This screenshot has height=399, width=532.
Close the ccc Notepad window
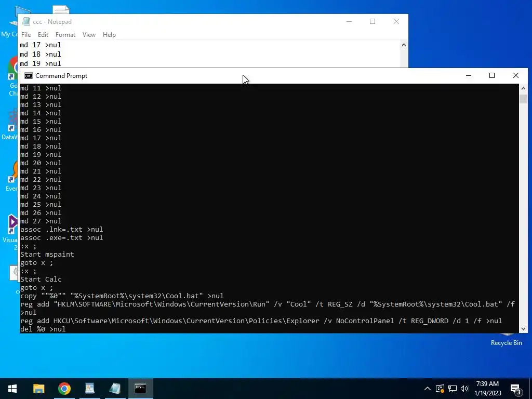[x=396, y=21]
